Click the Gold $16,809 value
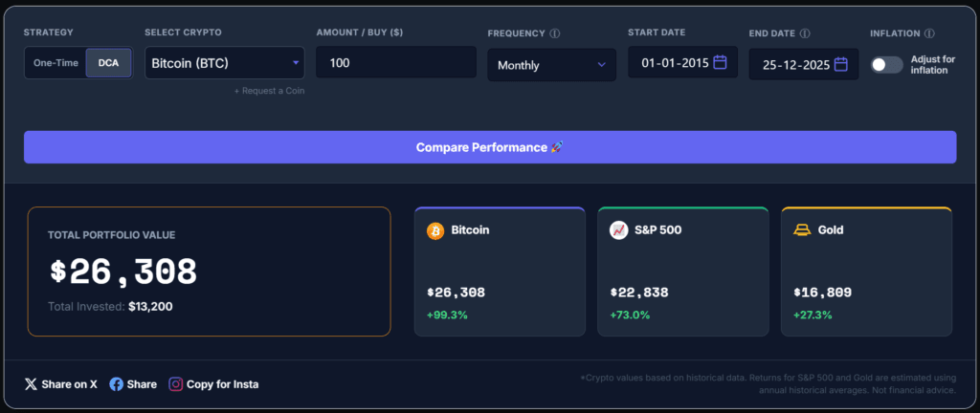980x413 pixels. [x=823, y=293]
